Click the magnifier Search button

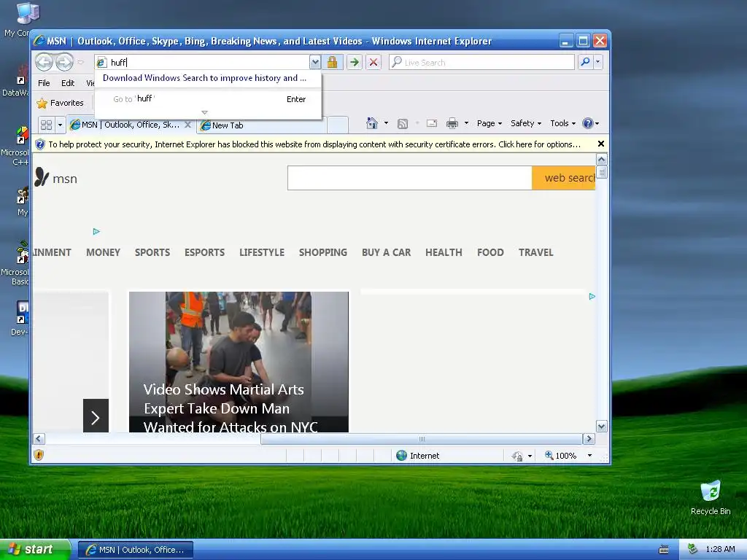click(x=586, y=62)
